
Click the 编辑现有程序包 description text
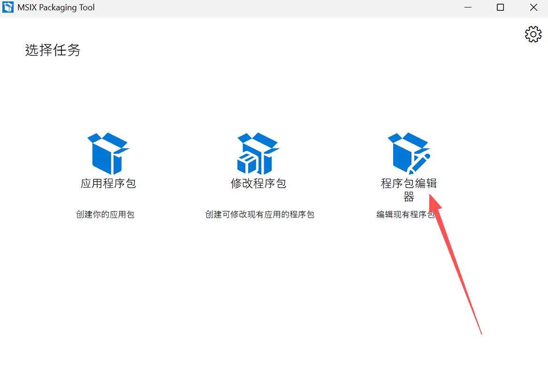pyautogui.click(x=404, y=215)
